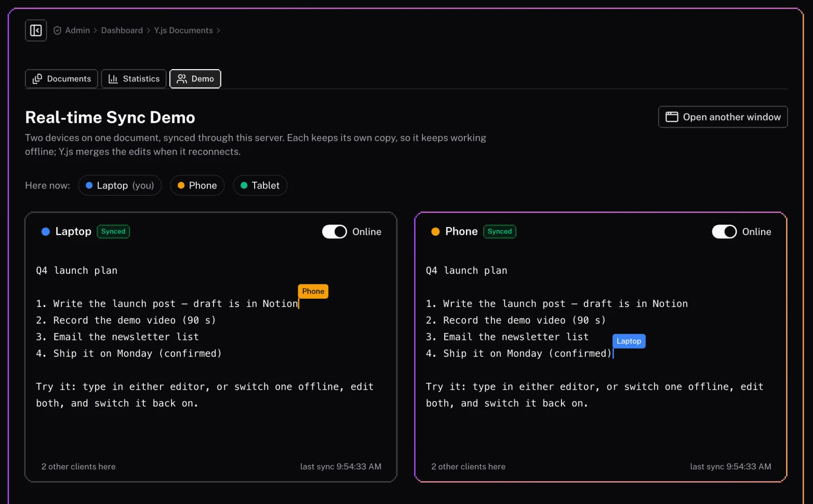Switch to the Documents tab
The height and width of the screenshot is (504, 813).
tap(61, 79)
